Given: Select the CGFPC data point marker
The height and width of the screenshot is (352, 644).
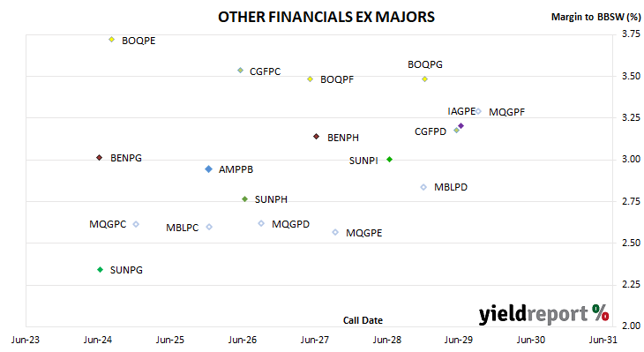Looking at the screenshot, I should tap(240, 71).
